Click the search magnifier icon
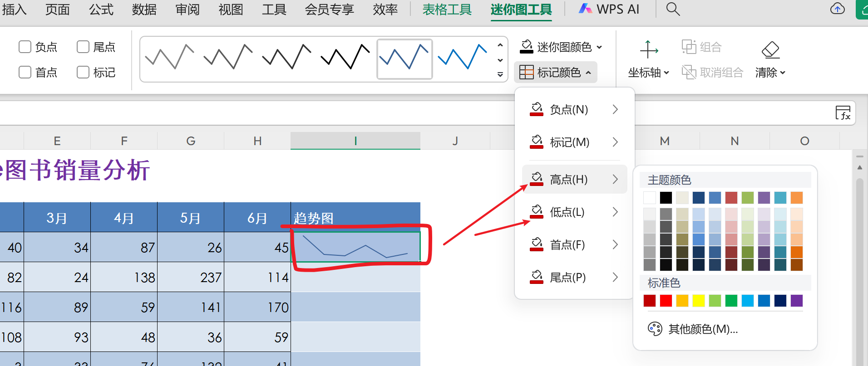Screen dimensions: 868x366 (673, 9)
